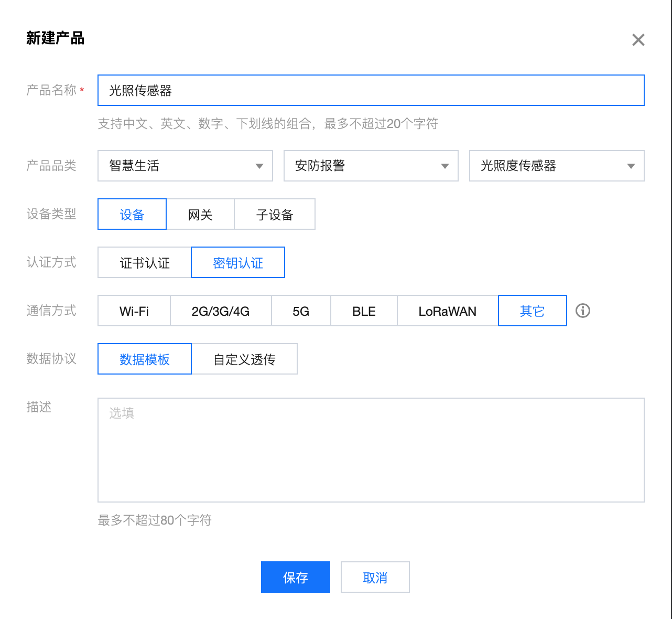Screen dimensions: 672x619
Task: Close the 新建产品 dialog with X
Action: pos(638,40)
